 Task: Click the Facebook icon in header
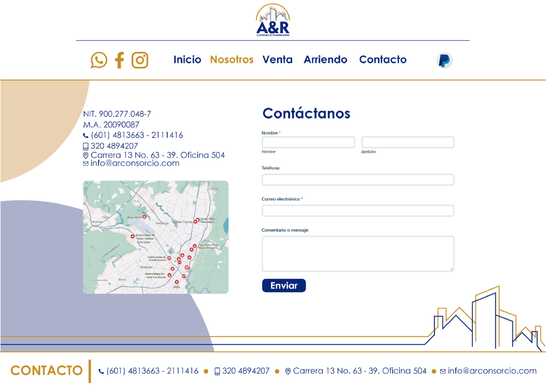[x=119, y=60]
